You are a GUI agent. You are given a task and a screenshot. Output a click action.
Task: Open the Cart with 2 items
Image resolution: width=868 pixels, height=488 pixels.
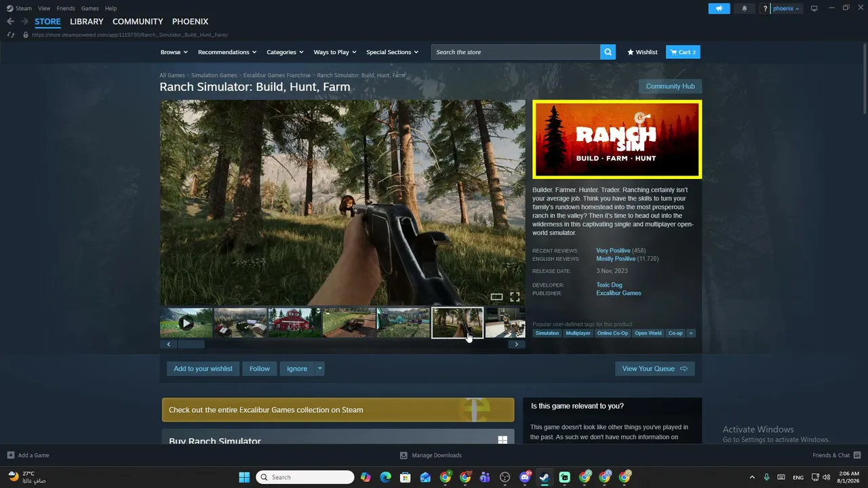[x=683, y=52]
